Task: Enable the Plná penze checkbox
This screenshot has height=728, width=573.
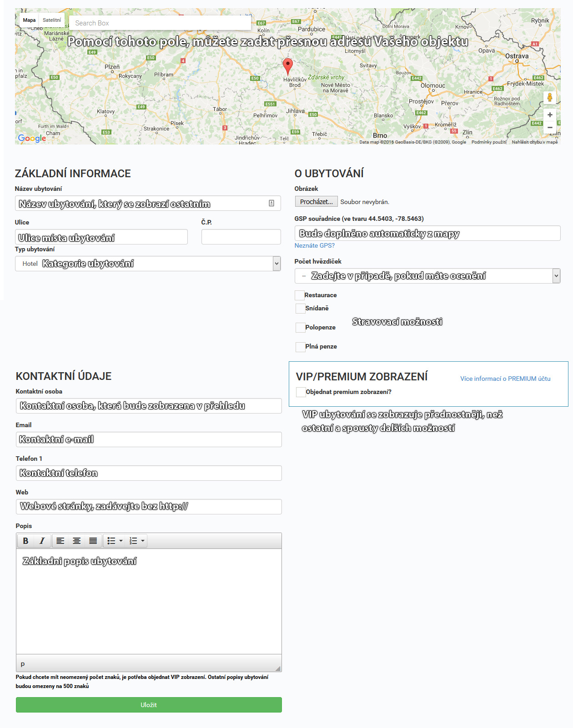Action: [x=301, y=347]
